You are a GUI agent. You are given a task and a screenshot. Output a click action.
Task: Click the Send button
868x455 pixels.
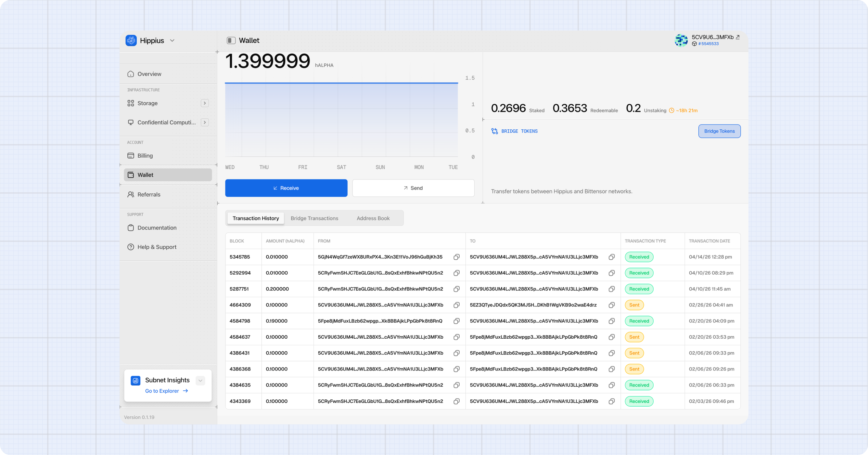coord(413,188)
